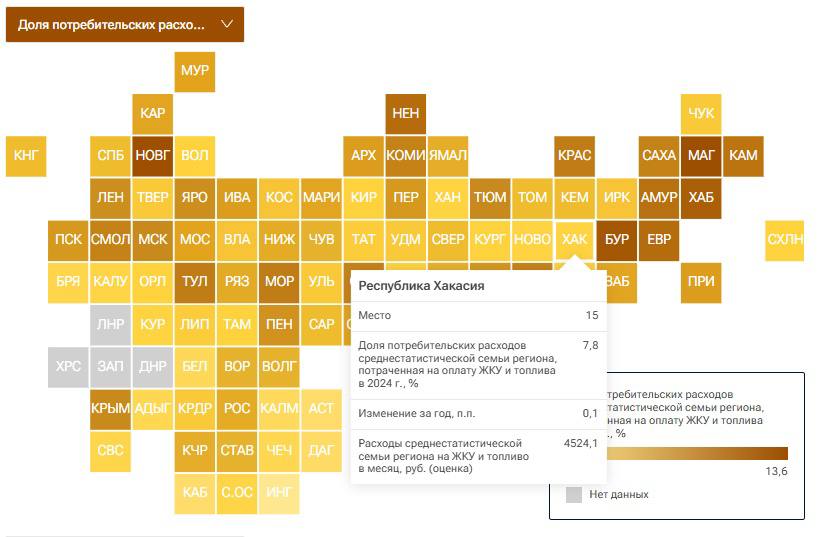Viewport: 819px width, 537px height.
Task: Choose the КНГ region tile
Action: 26,157
